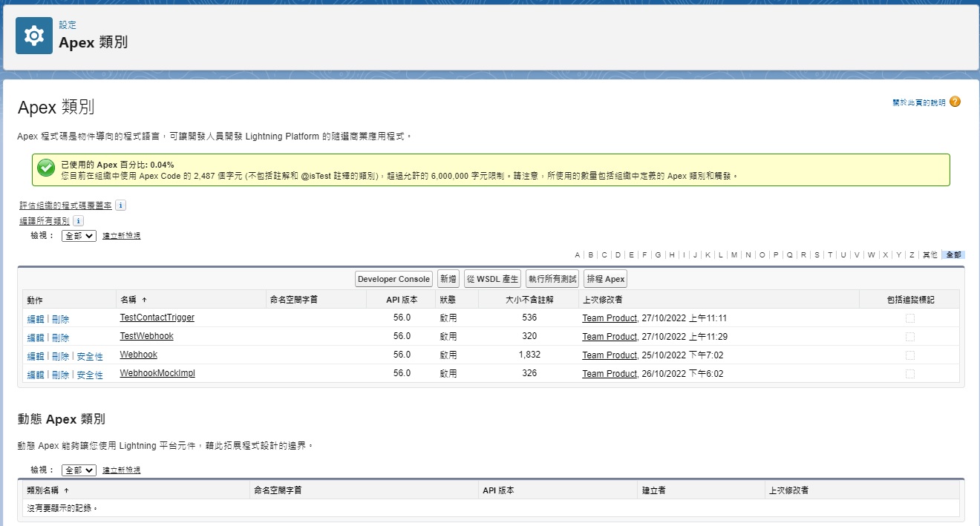Screen dimensions: 980x526
Task: Open the Apex classes 檢視 dropdown
Action: coord(79,236)
